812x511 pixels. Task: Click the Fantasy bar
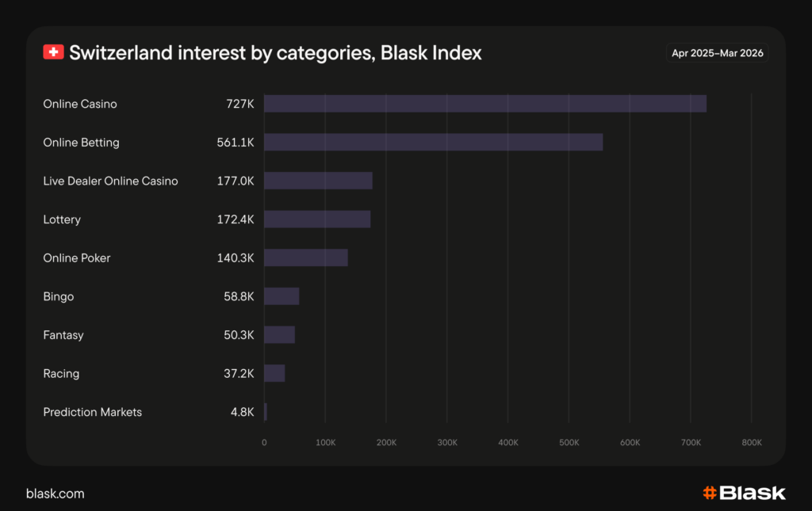(x=279, y=334)
